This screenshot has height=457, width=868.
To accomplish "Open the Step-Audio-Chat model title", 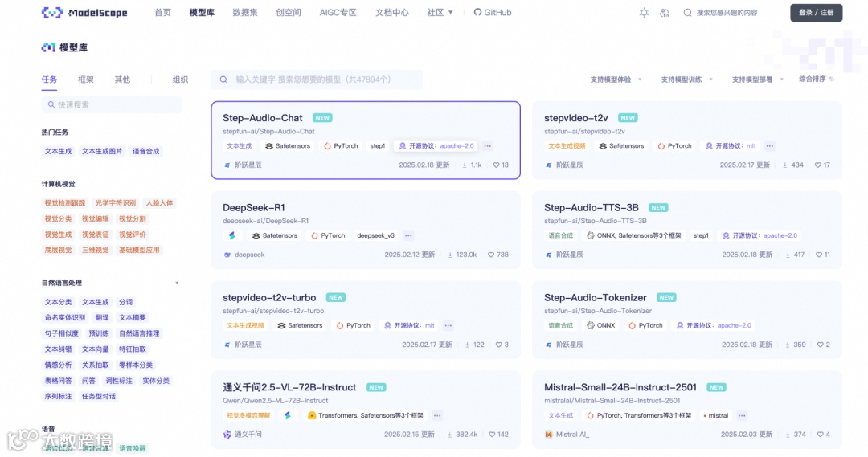I will [262, 118].
